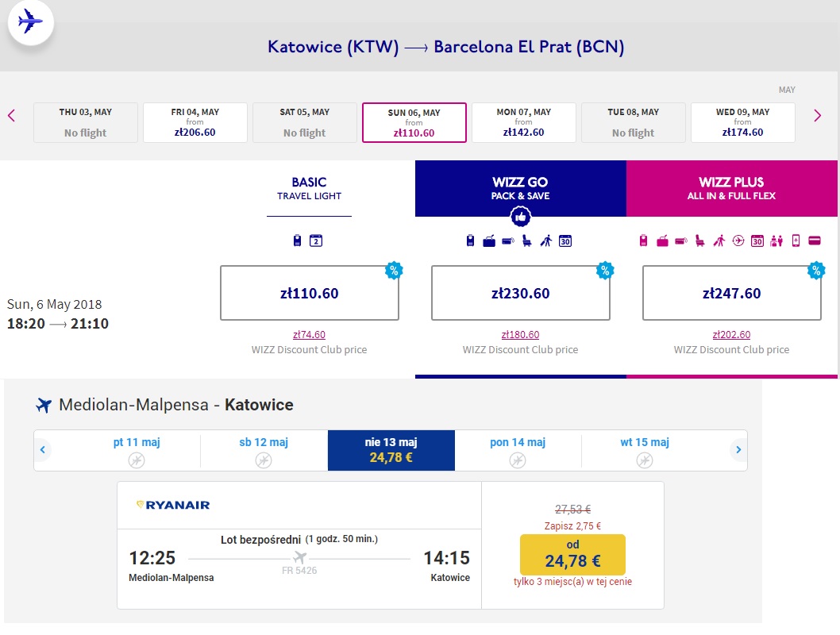840x635 pixels.
Task: Click the crossed-out 27,53 € price
Action: pos(572,509)
